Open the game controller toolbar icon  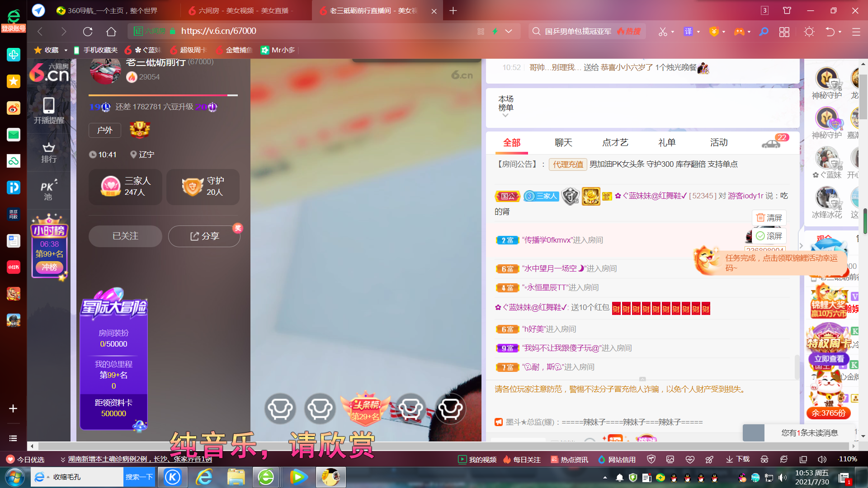pos(739,31)
